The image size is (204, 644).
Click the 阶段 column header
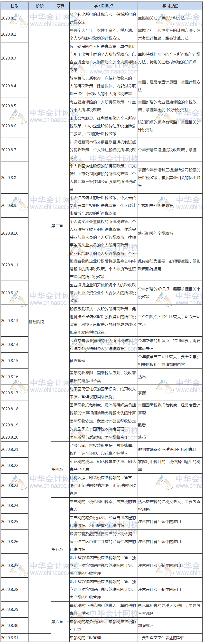click(x=39, y=6)
